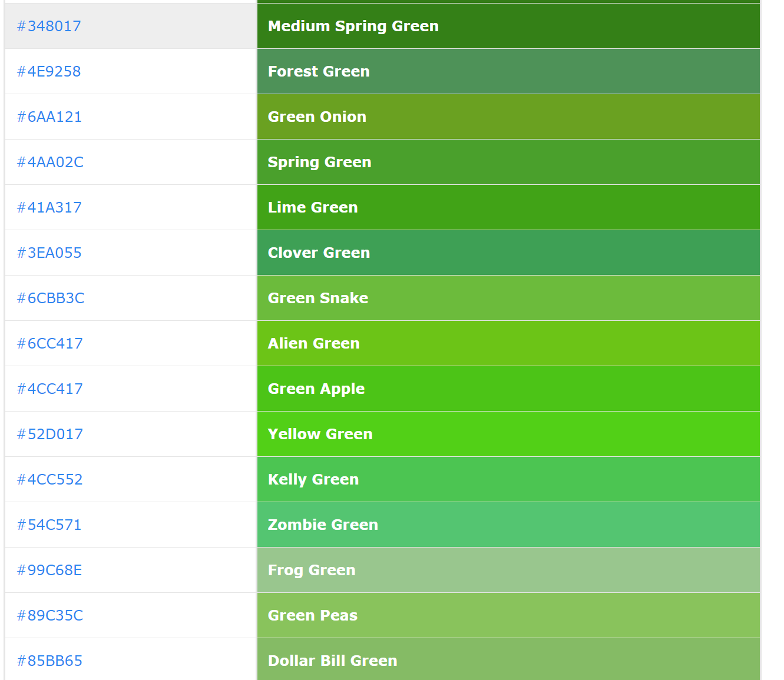Click the #3EA055 Clover Green link

(x=49, y=253)
